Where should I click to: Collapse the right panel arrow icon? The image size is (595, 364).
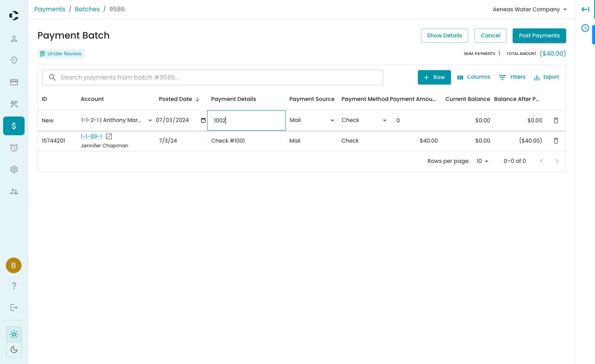(585, 9)
